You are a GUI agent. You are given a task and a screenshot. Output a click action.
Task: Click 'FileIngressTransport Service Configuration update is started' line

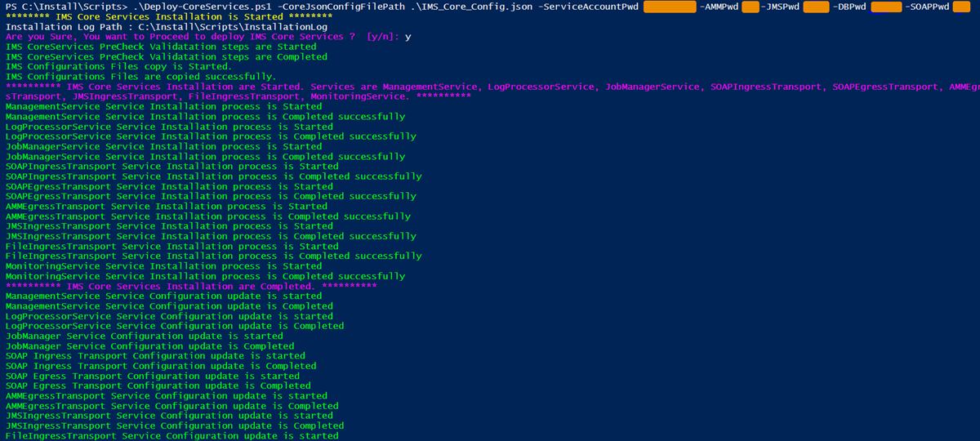(171, 435)
